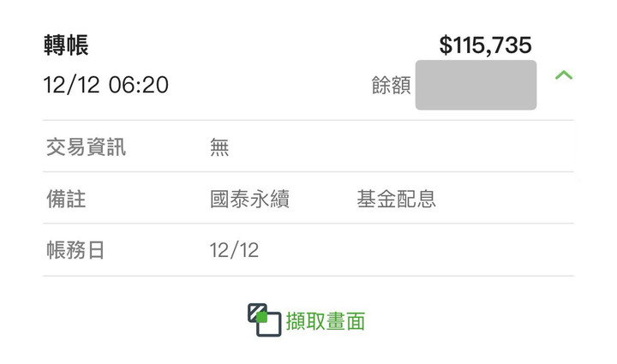This screenshot has width=617, height=364.
Task: Click the 12/12 accounting date value
Action: point(234,250)
